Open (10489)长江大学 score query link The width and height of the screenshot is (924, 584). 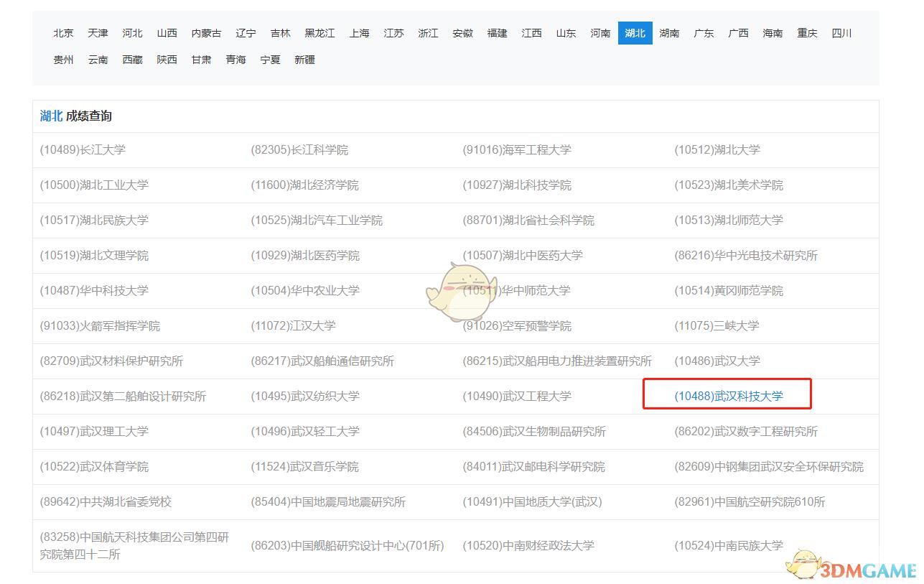click(83, 150)
